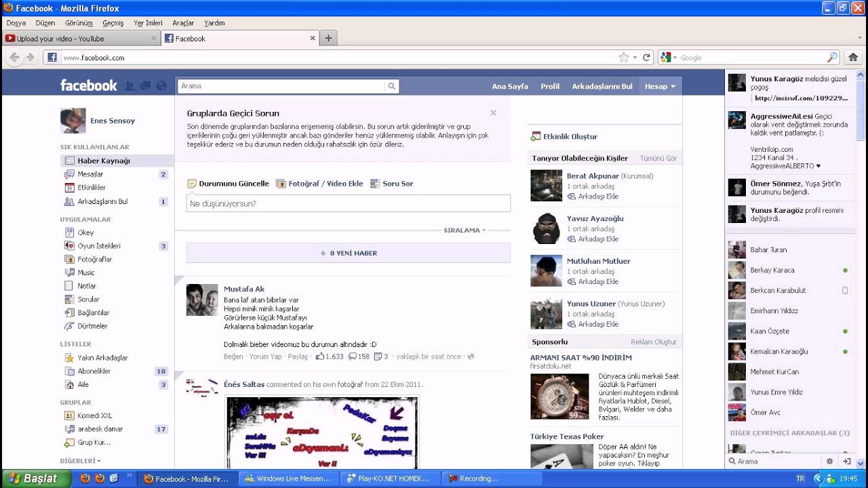Open Mustafa Ak profile photo

coord(202,300)
